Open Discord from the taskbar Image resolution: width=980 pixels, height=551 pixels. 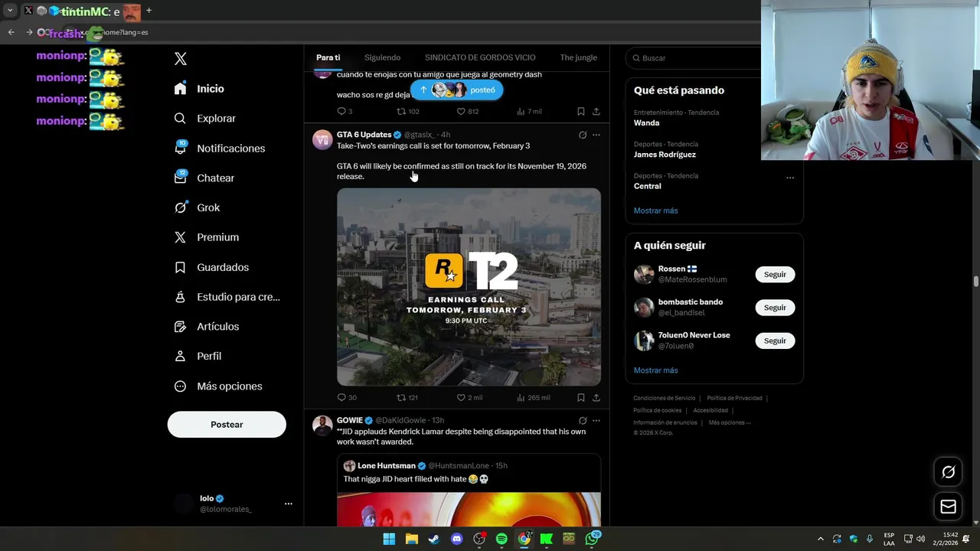pyautogui.click(x=457, y=539)
